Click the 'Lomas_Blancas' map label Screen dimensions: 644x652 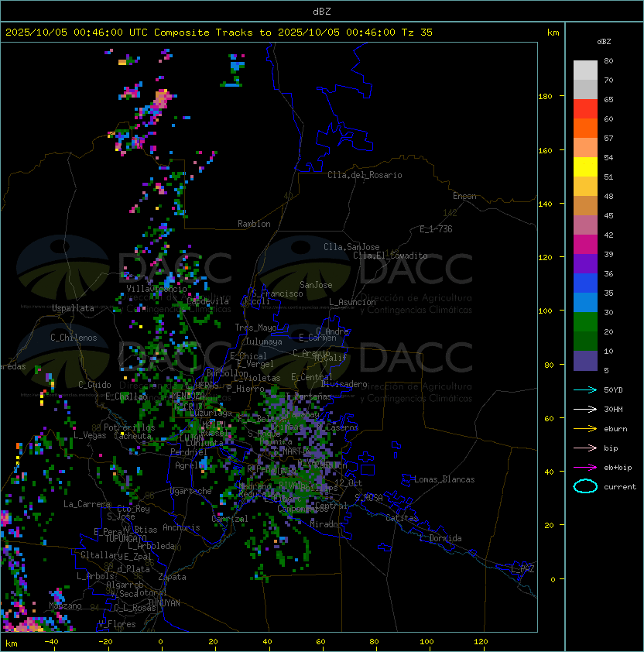(444, 479)
